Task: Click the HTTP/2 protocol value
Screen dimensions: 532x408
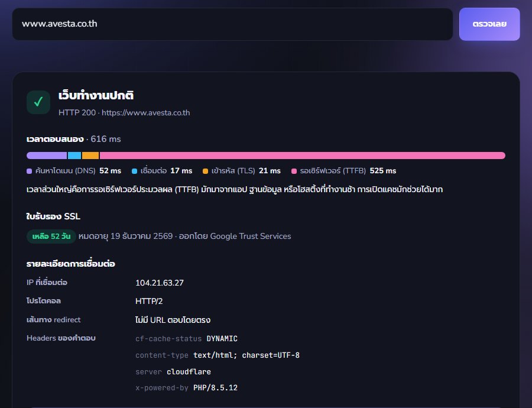Action: point(149,301)
